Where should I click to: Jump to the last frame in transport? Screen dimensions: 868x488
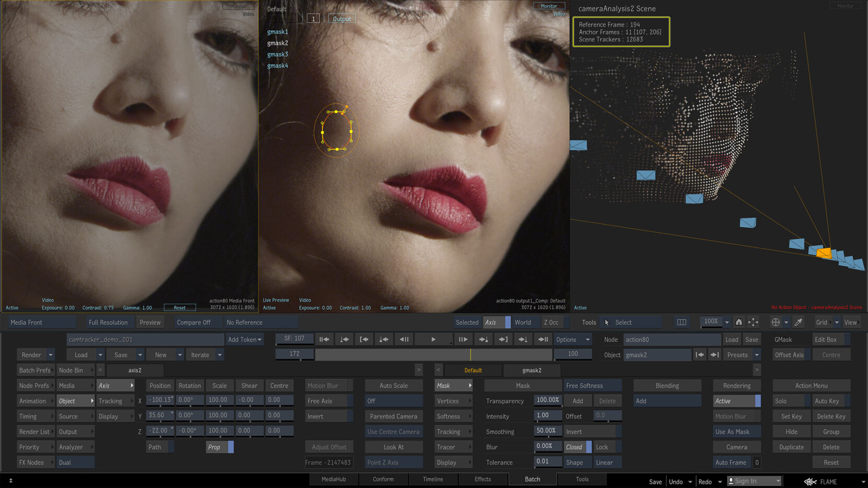pos(543,340)
